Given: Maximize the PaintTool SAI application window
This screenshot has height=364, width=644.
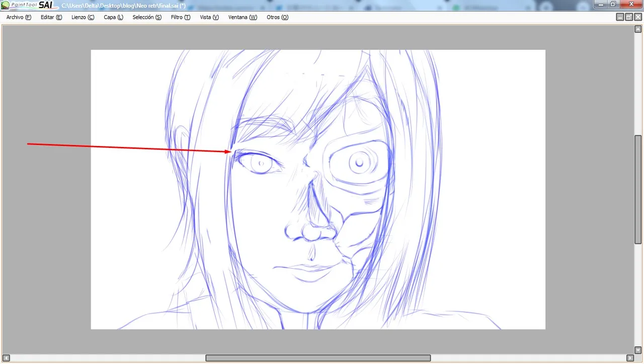Looking at the screenshot, I should (613, 4).
